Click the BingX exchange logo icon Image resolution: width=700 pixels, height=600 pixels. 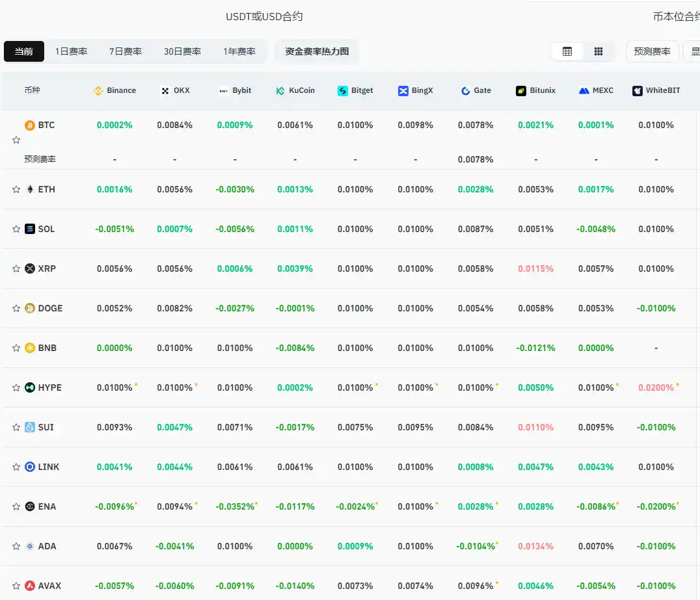[x=403, y=91]
